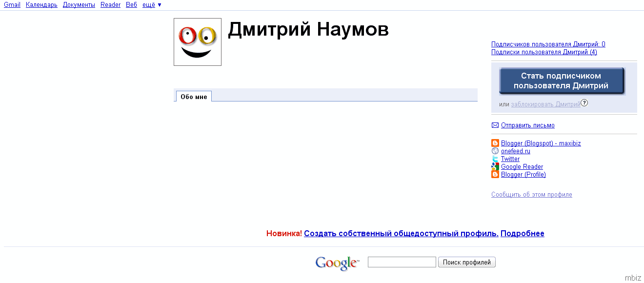Click the заблокировать Дмитрий link
The width and height of the screenshot is (644, 283).
coord(546,104)
